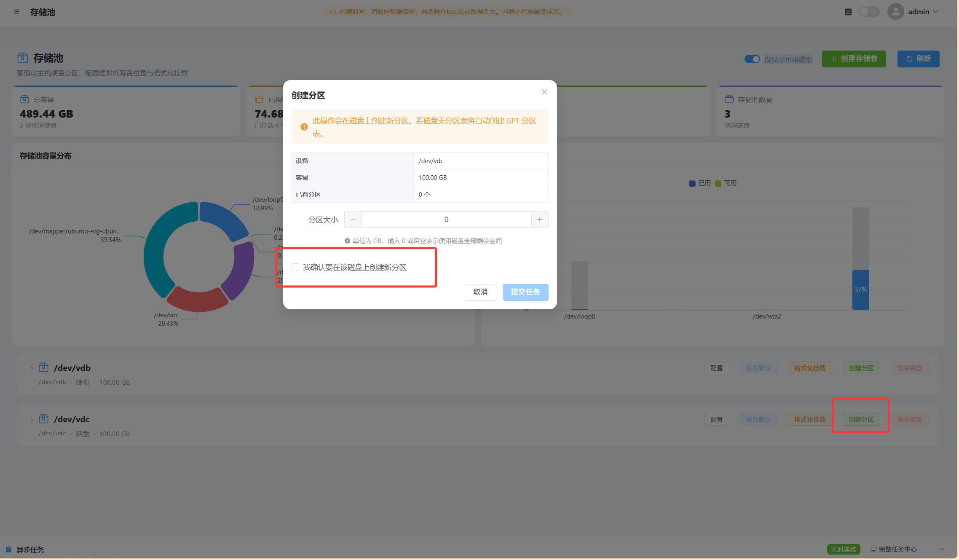Click the orange warning icon in dialog
This screenshot has height=560, width=959.
304,127
